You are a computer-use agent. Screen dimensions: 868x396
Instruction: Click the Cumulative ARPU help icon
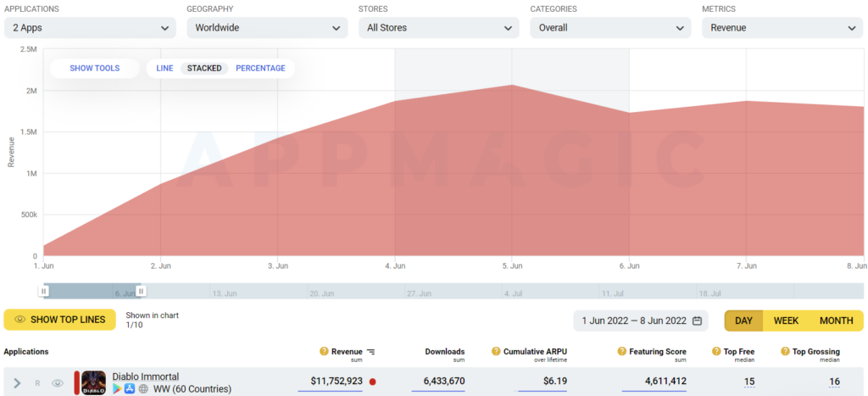point(496,352)
